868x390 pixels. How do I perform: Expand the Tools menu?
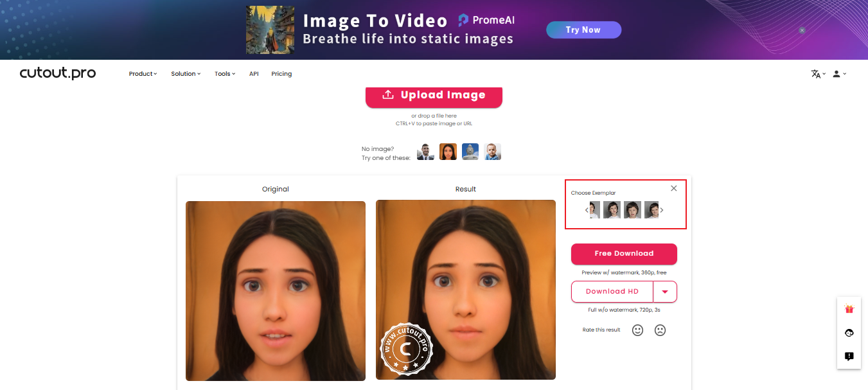point(224,73)
